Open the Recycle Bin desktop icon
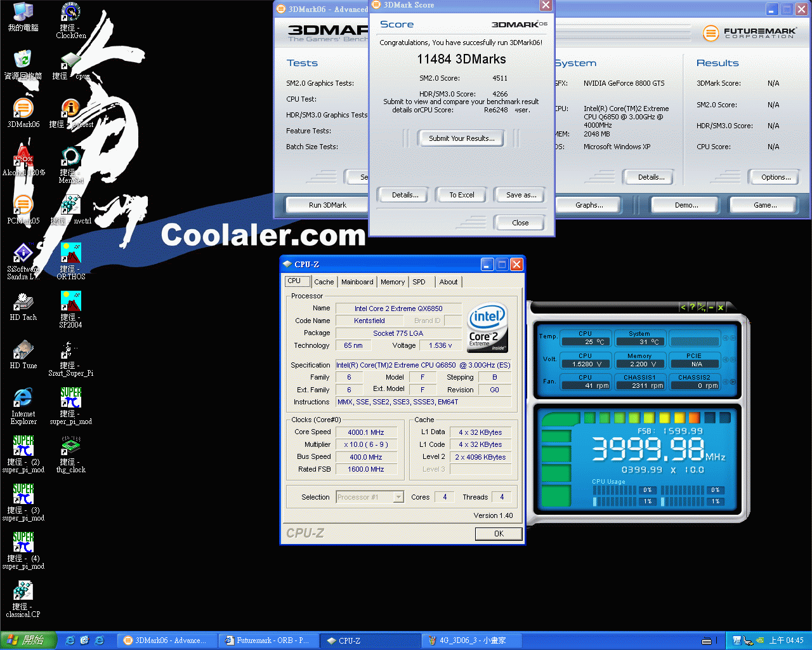Screen dimensions: 812x650 tap(23, 65)
